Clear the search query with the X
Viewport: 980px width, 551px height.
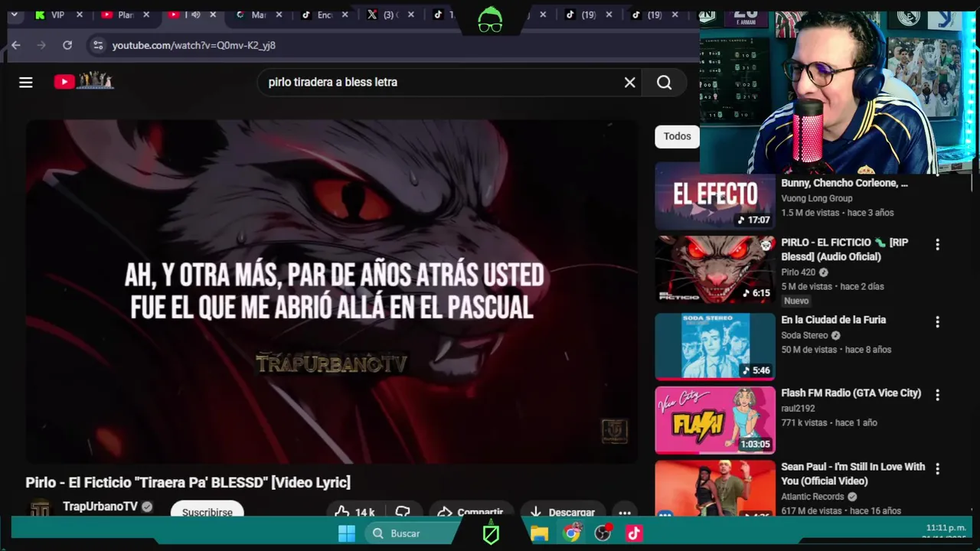pyautogui.click(x=629, y=82)
